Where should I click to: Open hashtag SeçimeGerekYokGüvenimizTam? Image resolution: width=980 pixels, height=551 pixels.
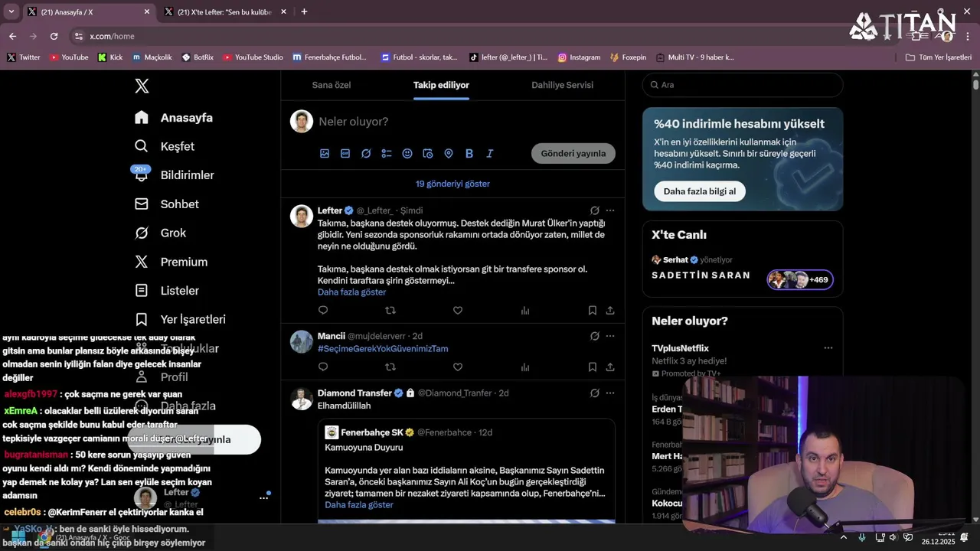(x=383, y=349)
